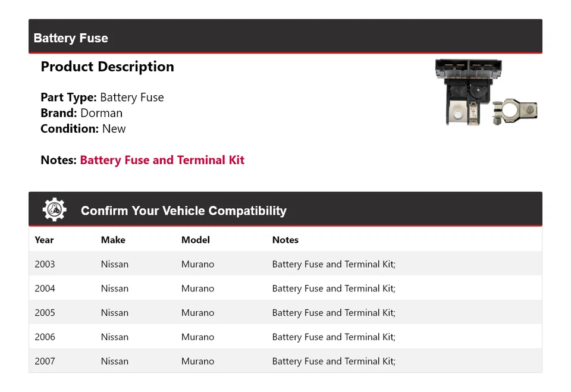Click Nissan in the 2006 row
This screenshot has height=392, width=571.
coord(115,337)
